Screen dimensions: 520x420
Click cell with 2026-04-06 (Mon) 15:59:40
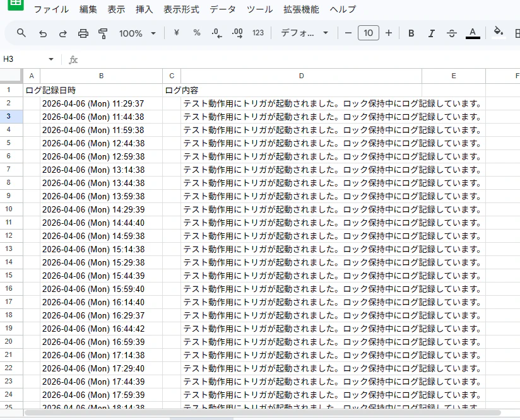pos(101,289)
